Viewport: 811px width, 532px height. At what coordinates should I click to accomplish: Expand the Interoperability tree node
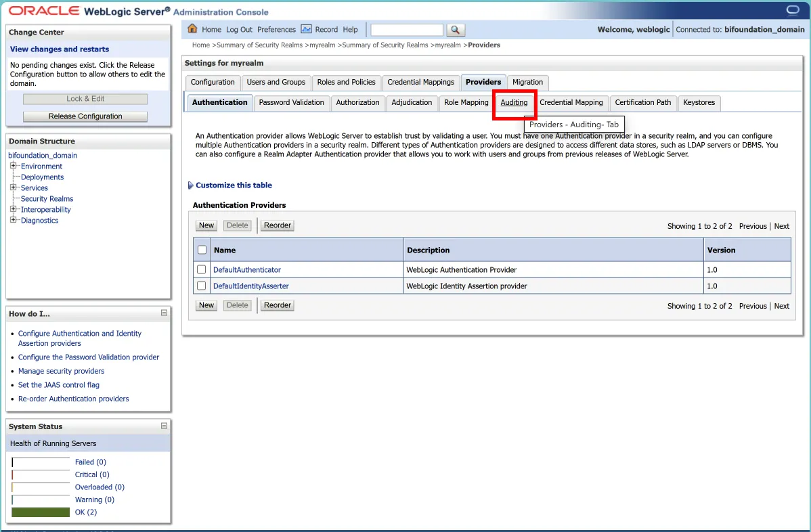13,209
